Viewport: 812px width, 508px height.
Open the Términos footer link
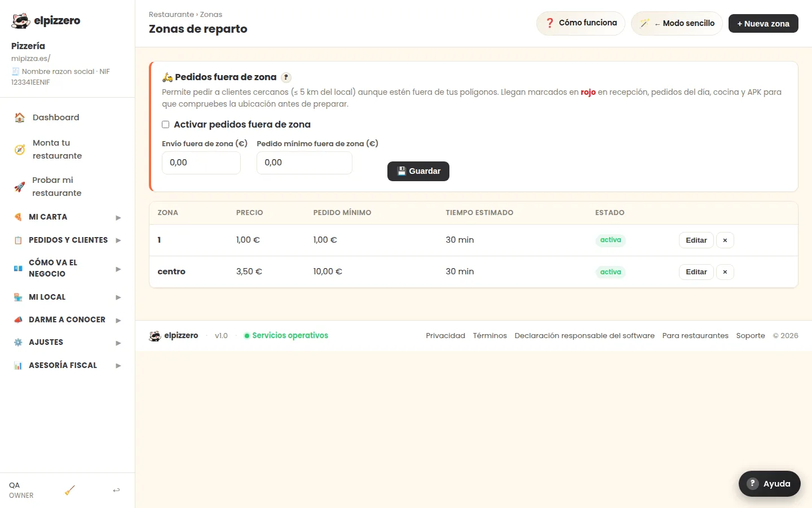click(490, 336)
